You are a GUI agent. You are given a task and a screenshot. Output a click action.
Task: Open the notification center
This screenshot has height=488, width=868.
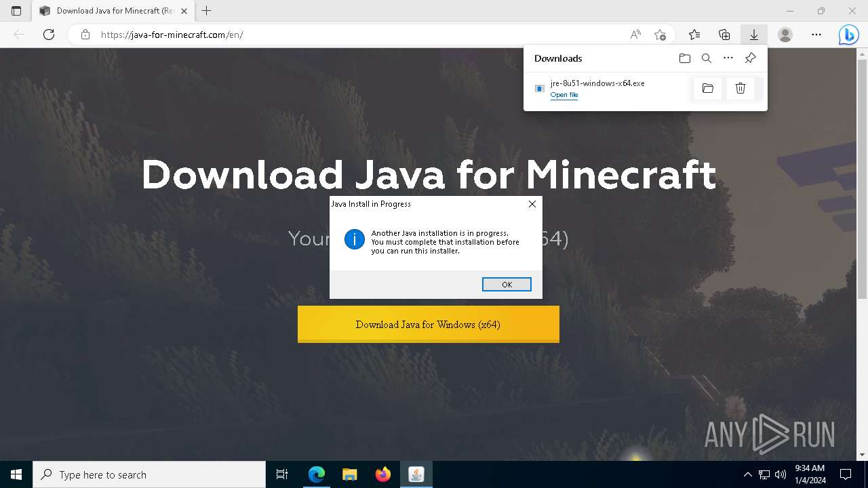click(x=846, y=474)
